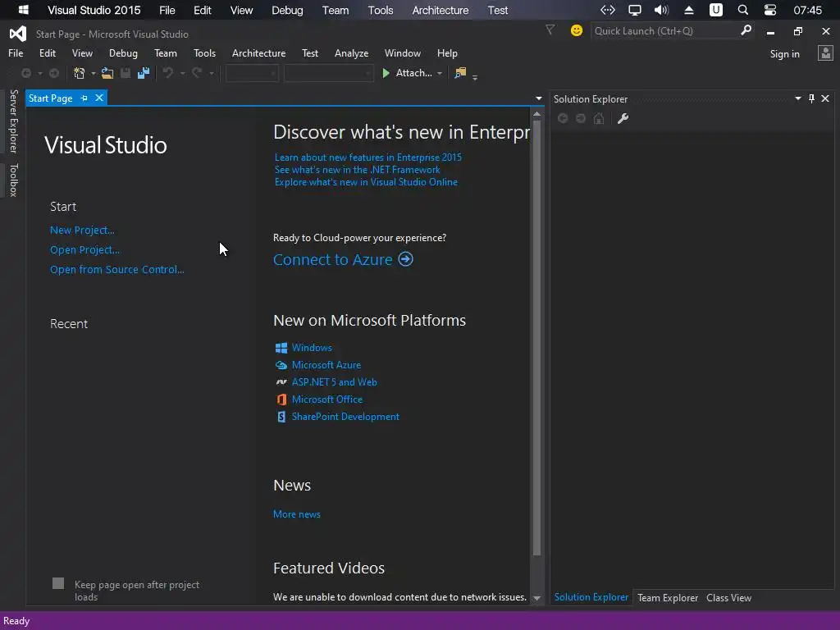Click the More news link
The height and width of the screenshot is (630, 840).
click(297, 514)
